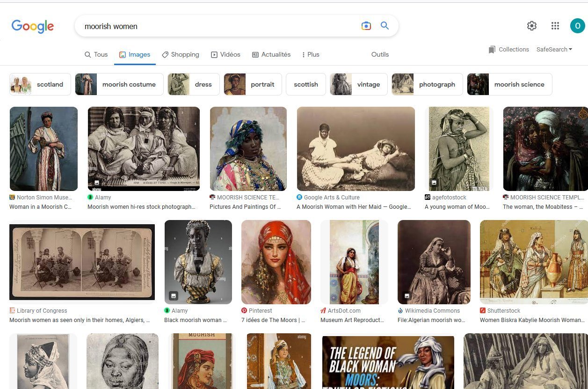Open the Wikimedia Commons Algerian woman photo
The width and height of the screenshot is (588, 389).
tap(434, 262)
